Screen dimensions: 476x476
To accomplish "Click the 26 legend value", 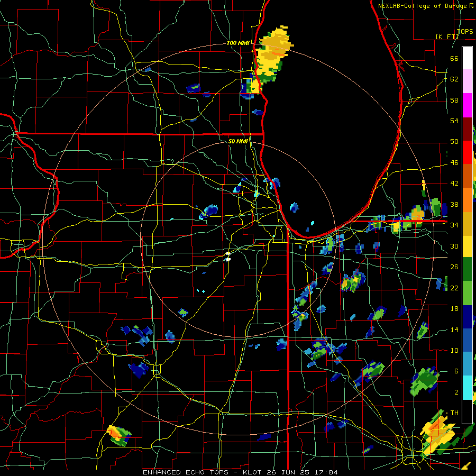I will click(454, 267).
